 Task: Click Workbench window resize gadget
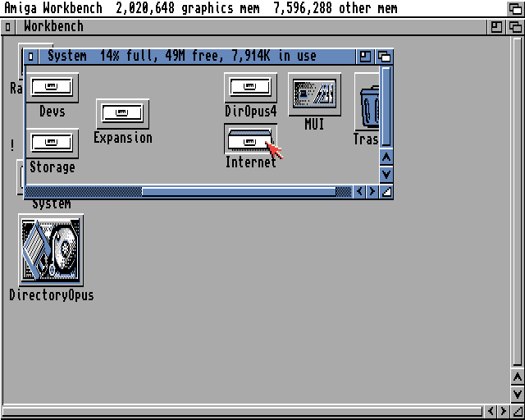518,411
